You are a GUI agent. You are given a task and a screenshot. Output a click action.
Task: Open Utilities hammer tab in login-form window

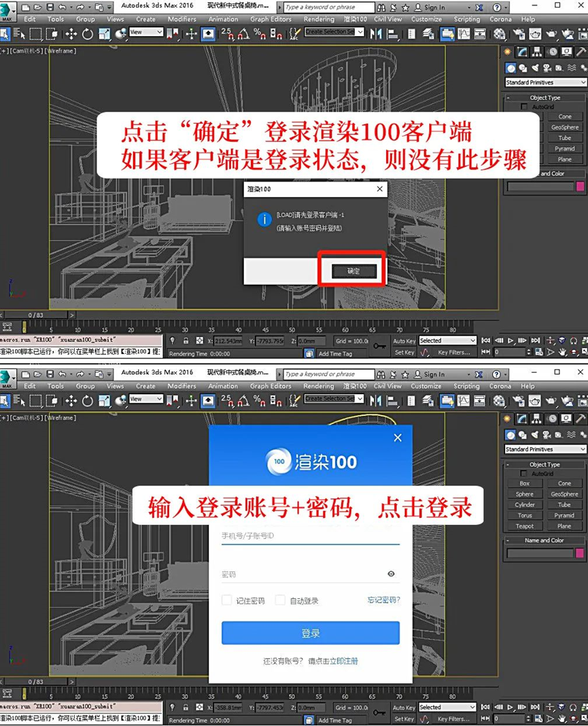(581, 419)
